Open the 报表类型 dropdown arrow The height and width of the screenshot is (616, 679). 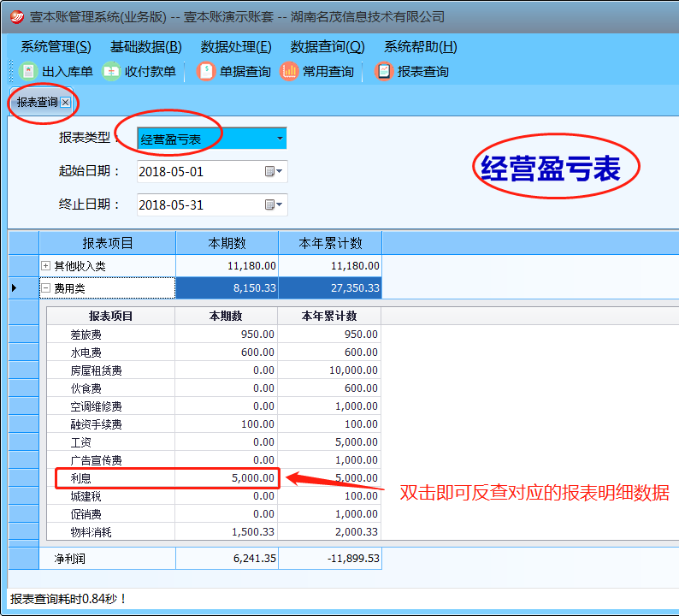280,139
